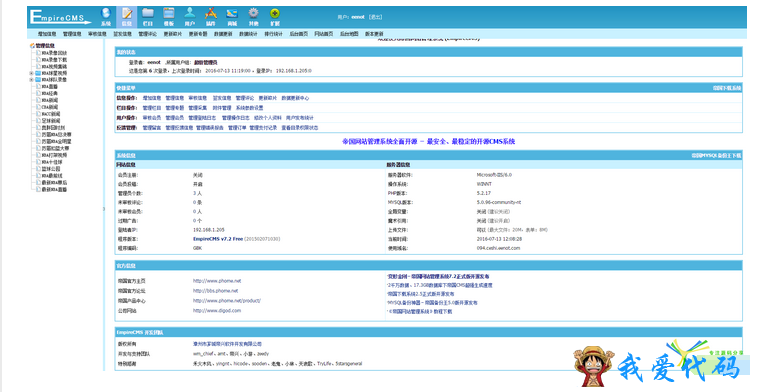Select 足球新闻 in the column tree

51,121
